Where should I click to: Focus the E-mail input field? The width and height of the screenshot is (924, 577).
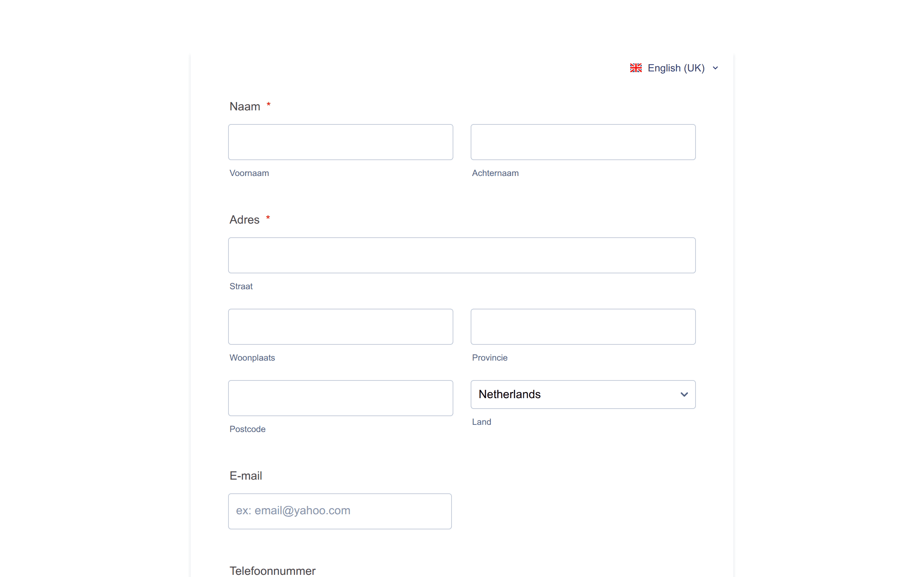(x=340, y=511)
